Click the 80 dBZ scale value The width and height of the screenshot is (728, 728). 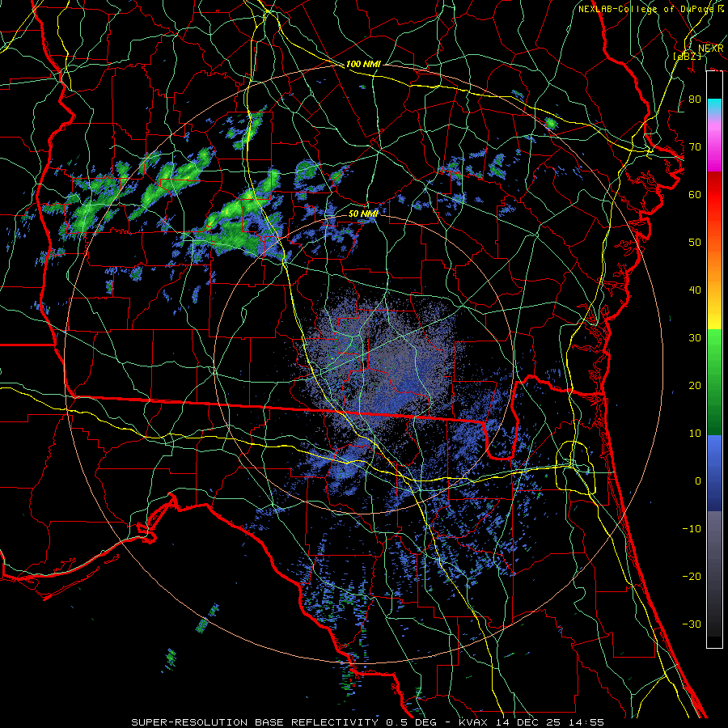point(695,99)
